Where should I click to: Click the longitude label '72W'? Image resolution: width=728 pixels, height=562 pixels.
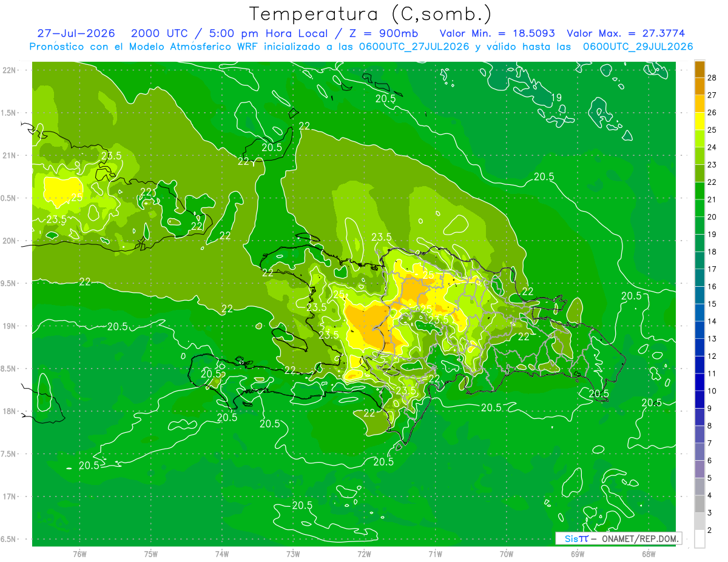pos(364,554)
